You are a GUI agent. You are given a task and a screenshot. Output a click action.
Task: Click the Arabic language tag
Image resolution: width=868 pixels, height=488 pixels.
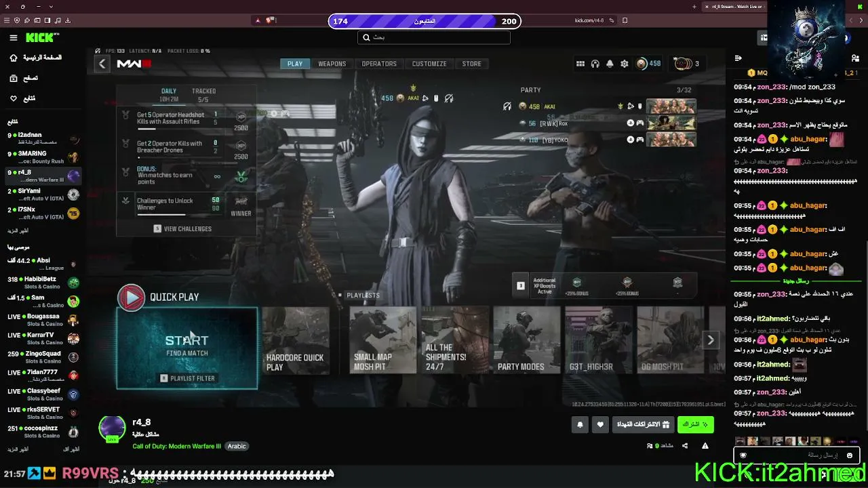coord(237,447)
